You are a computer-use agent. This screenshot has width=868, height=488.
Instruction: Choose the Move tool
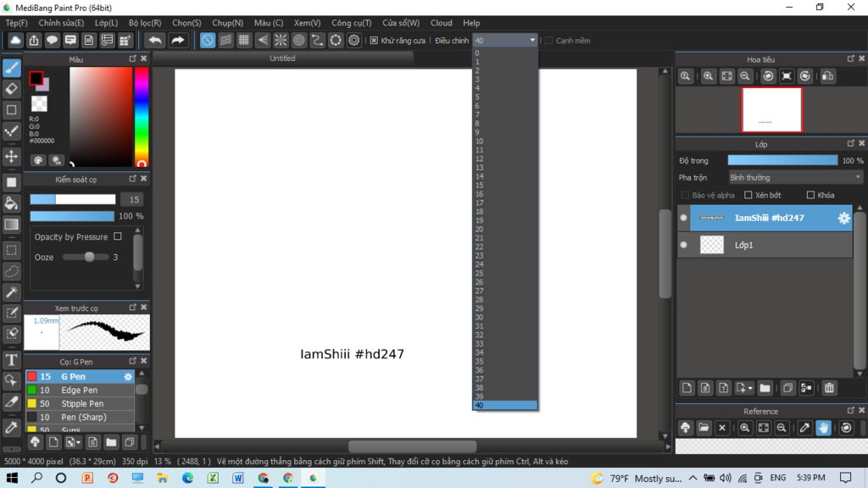click(12, 157)
